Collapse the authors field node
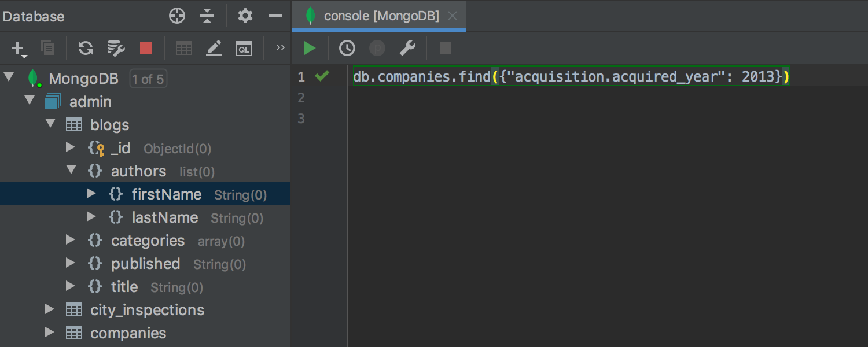The width and height of the screenshot is (868, 347). tap(72, 170)
